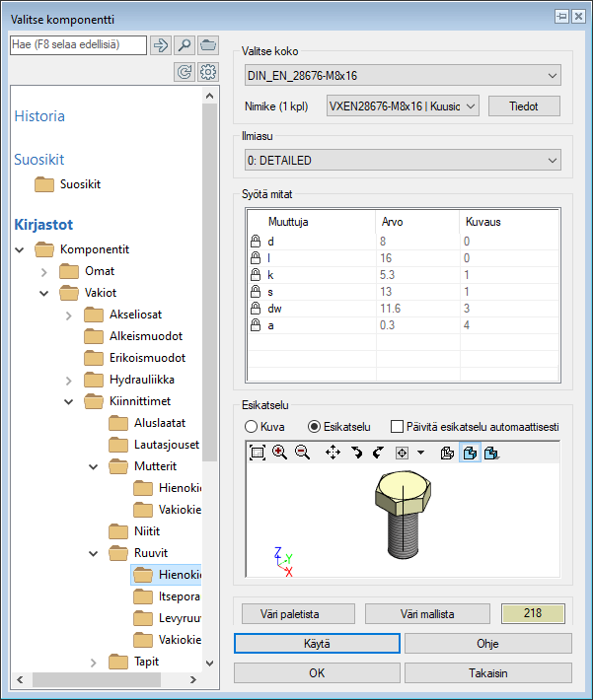This screenshot has height=700, width=593.
Task: Click the fit-to-window icon in preview toolbar
Action: (x=258, y=453)
